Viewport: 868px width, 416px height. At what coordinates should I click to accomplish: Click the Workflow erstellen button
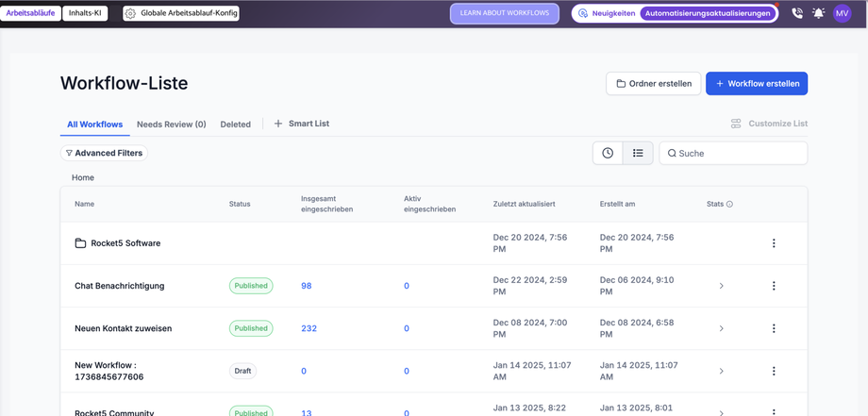(756, 83)
